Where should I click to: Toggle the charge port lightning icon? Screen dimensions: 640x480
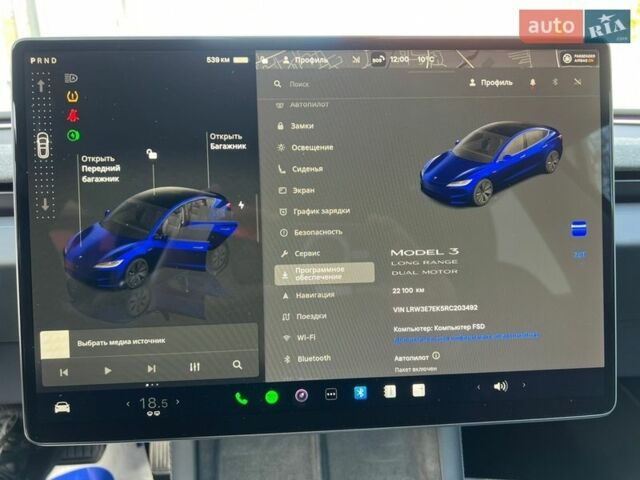coord(240,205)
